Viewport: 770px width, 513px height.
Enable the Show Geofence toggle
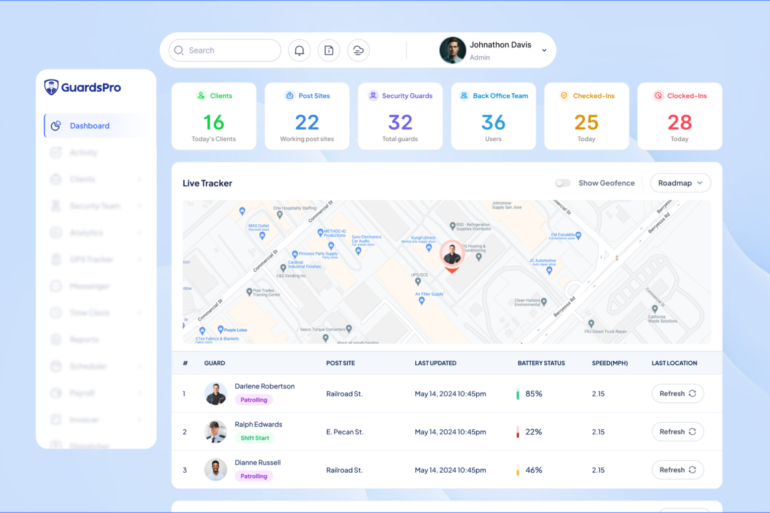pos(563,183)
